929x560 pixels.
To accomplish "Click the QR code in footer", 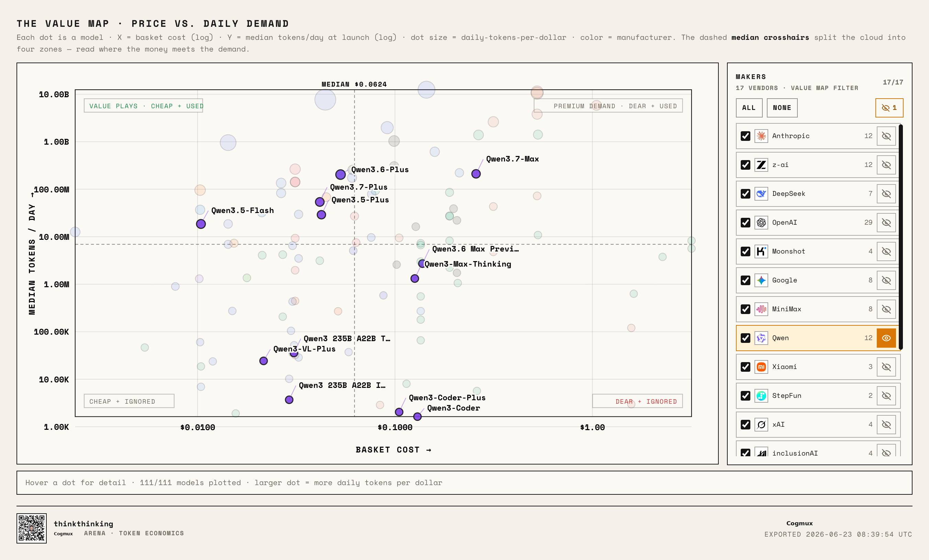I will point(32,528).
